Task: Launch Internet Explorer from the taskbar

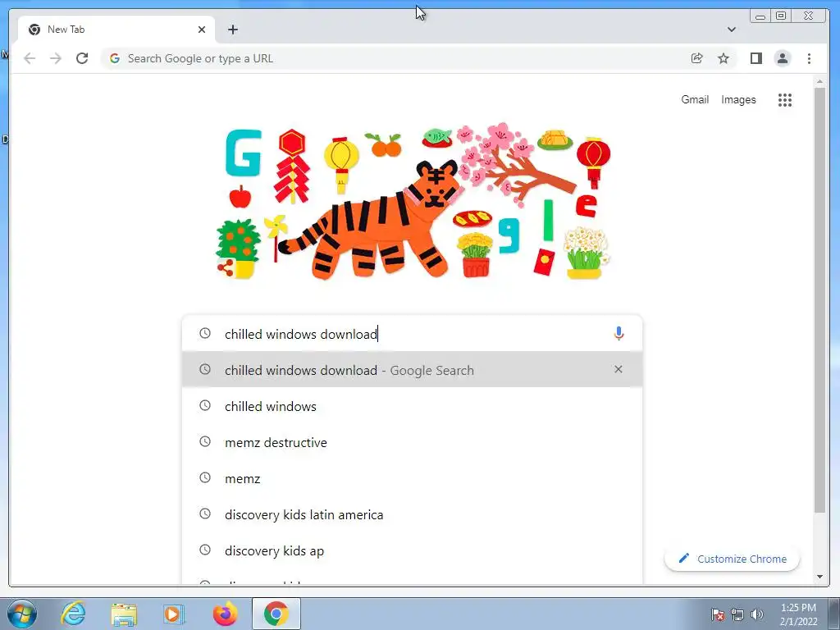Action: point(73,614)
